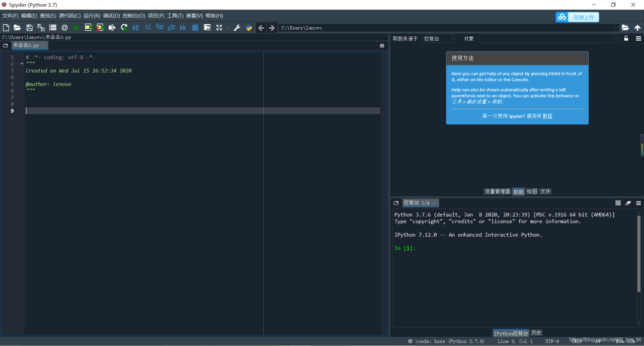Open the 编辑(E) menu

[x=29, y=16]
